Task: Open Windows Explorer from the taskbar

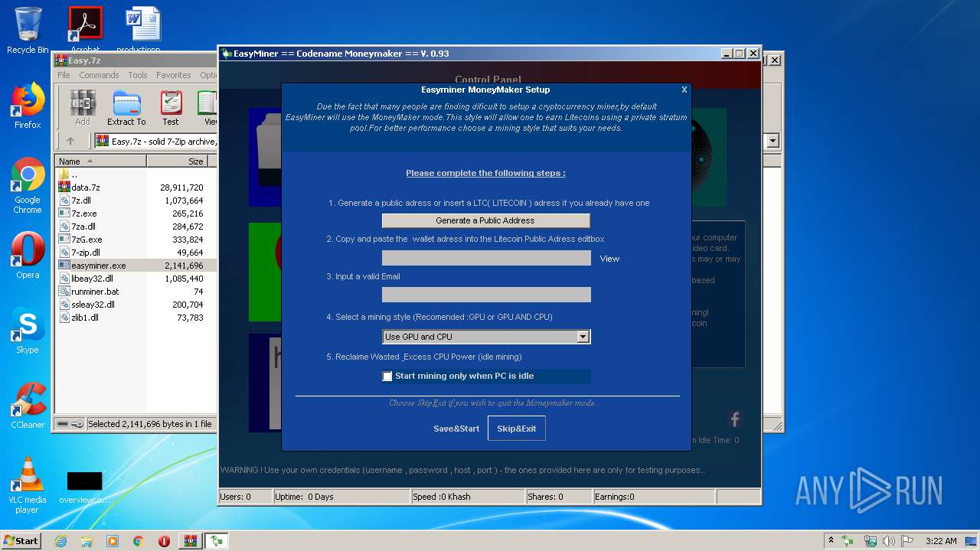Action: [87, 541]
